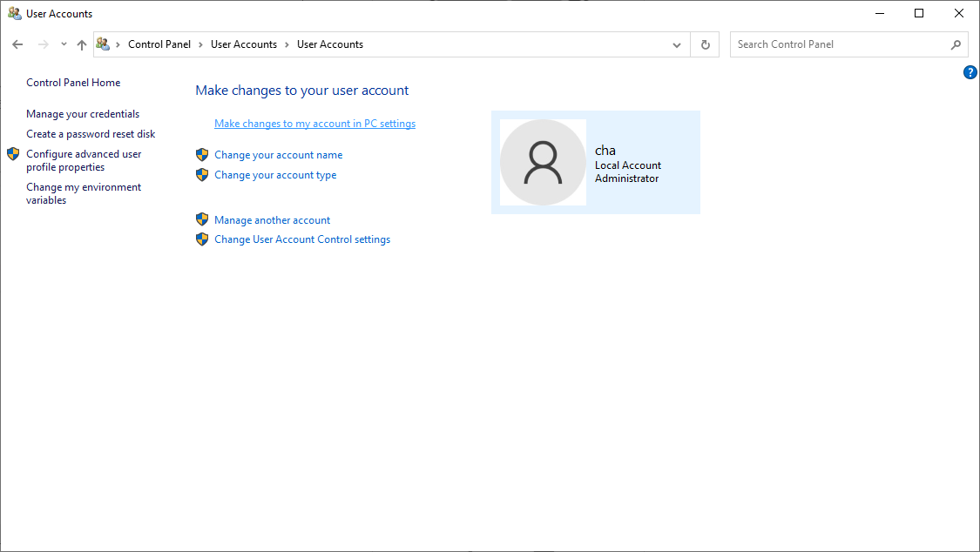Click Change your account type link
This screenshot has height=552, width=980.
[275, 175]
